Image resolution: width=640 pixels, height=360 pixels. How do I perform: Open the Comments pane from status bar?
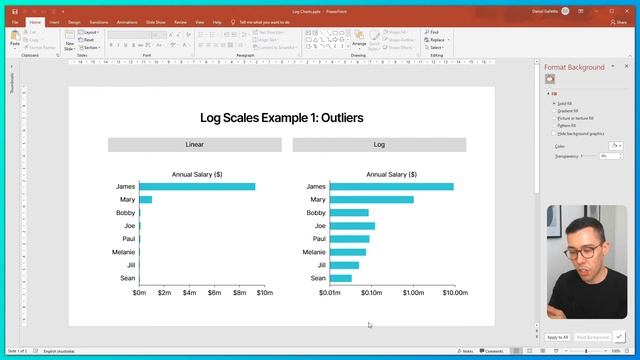point(491,351)
